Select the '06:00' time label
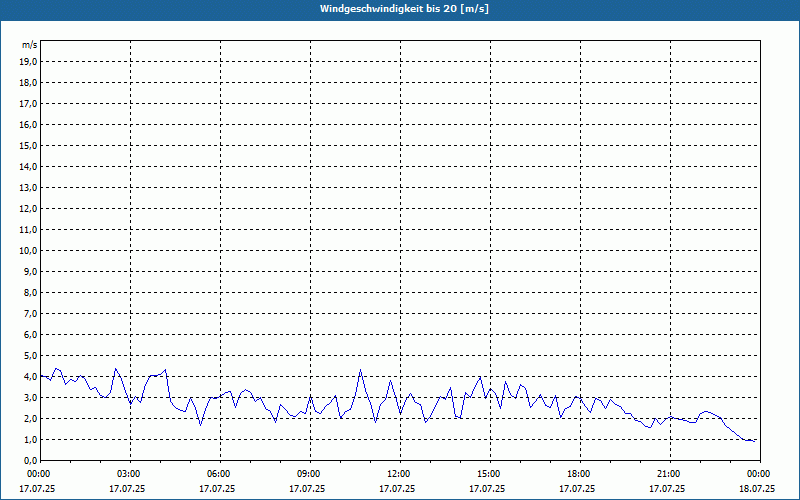The image size is (800, 500). coord(220,474)
